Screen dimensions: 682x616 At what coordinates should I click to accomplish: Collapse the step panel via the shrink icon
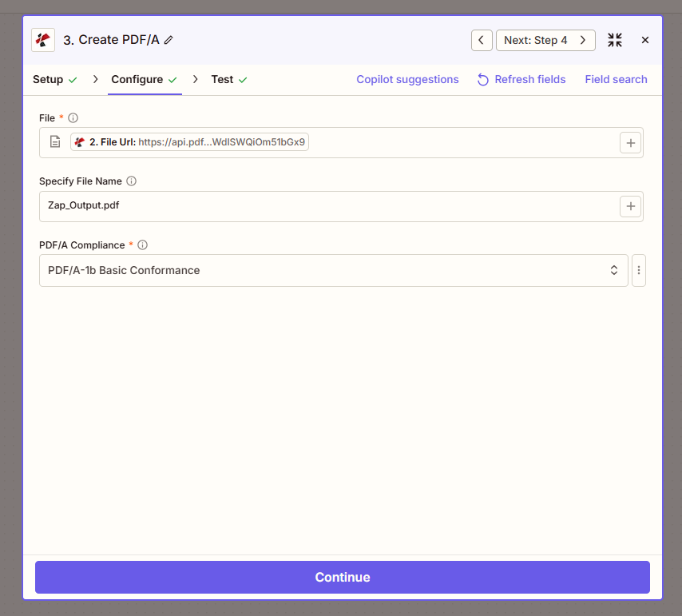pos(614,39)
